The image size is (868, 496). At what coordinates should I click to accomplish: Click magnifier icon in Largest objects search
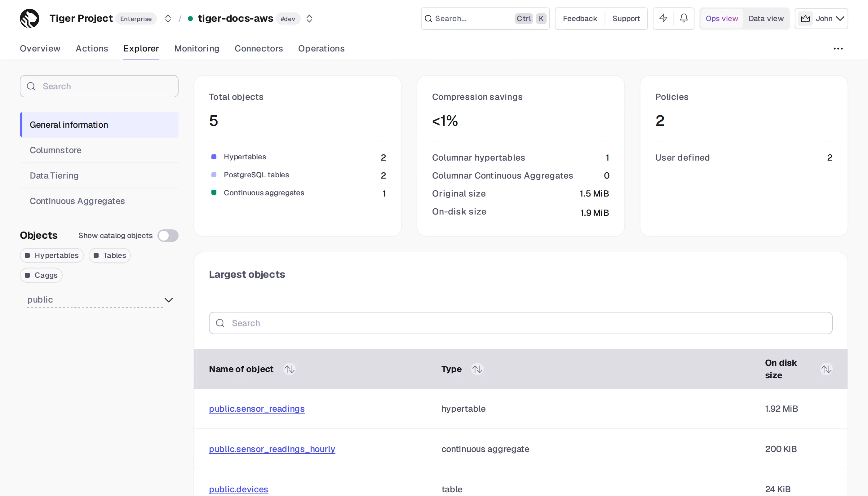pyautogui.click(x=220, y=323)
